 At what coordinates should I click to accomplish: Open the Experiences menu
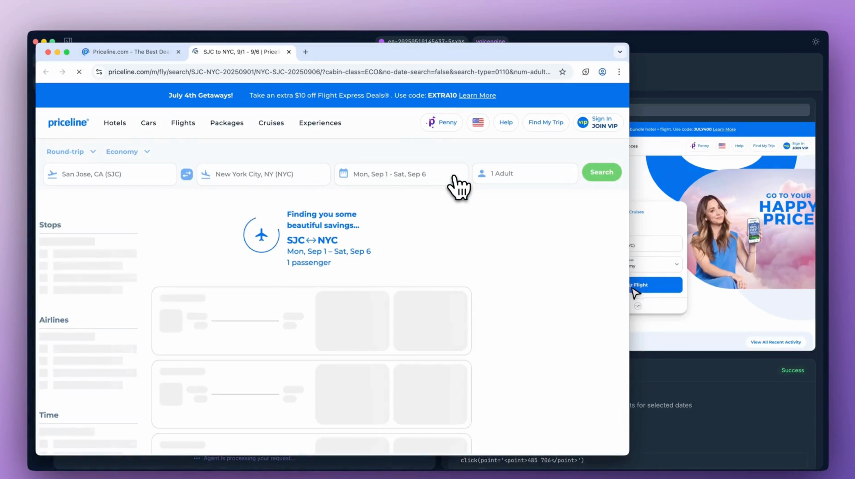click(x=320, y=123)
